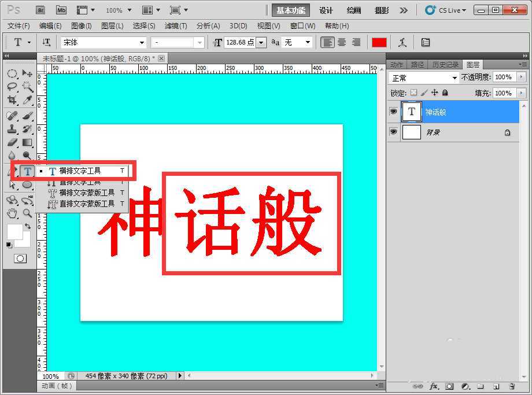The width and height of the screenshot is (532, 395).
Task: Expand the blend mode dropdown showing 正常
Action: click(455, 77)
